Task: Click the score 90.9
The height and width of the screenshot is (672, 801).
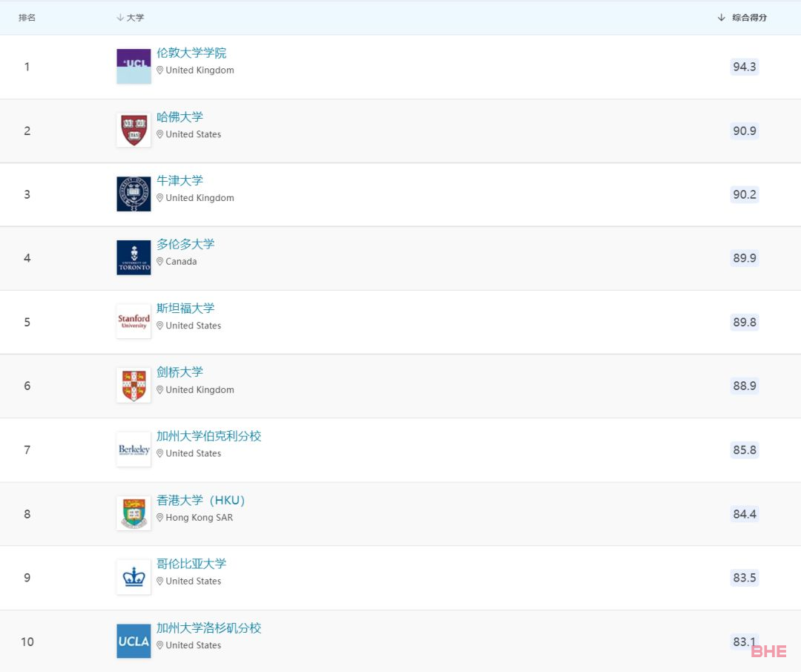Action: pos(745,131)
